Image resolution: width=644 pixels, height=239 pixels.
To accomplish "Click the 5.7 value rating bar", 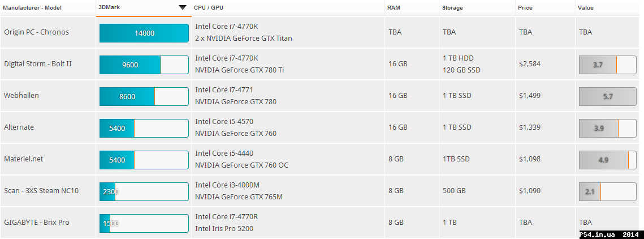I will (x=608, y=96).
